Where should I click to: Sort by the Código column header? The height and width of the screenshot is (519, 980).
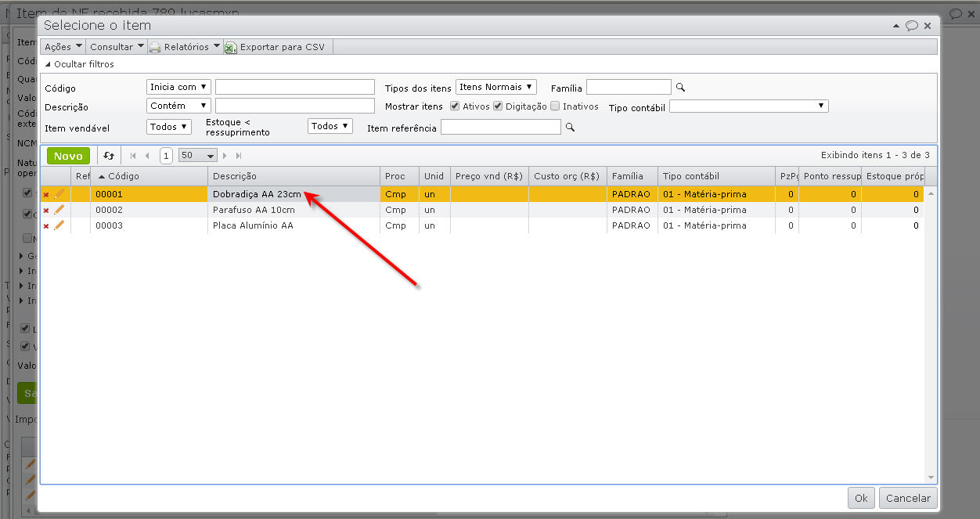pyautogui.click(x=149, y=176)
